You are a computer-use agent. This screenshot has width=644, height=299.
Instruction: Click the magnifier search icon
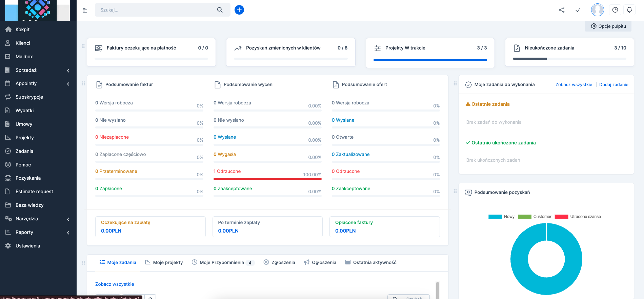220,10
